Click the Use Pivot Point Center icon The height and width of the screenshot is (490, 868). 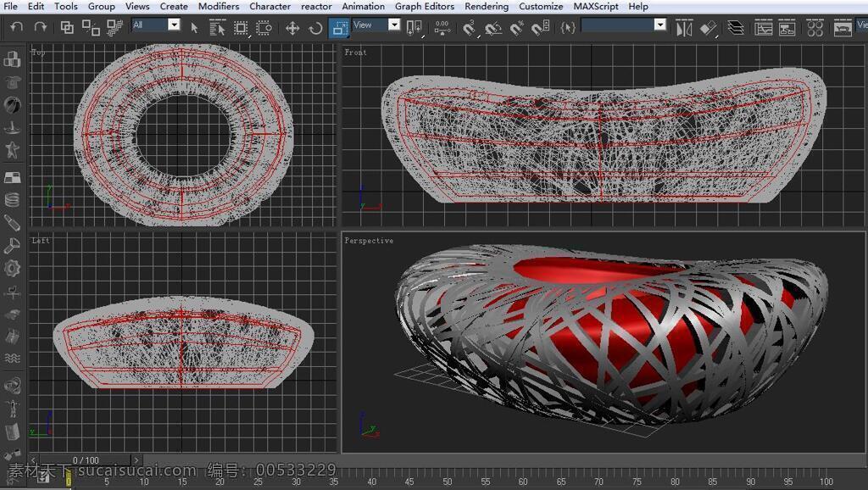pos(414,28)
